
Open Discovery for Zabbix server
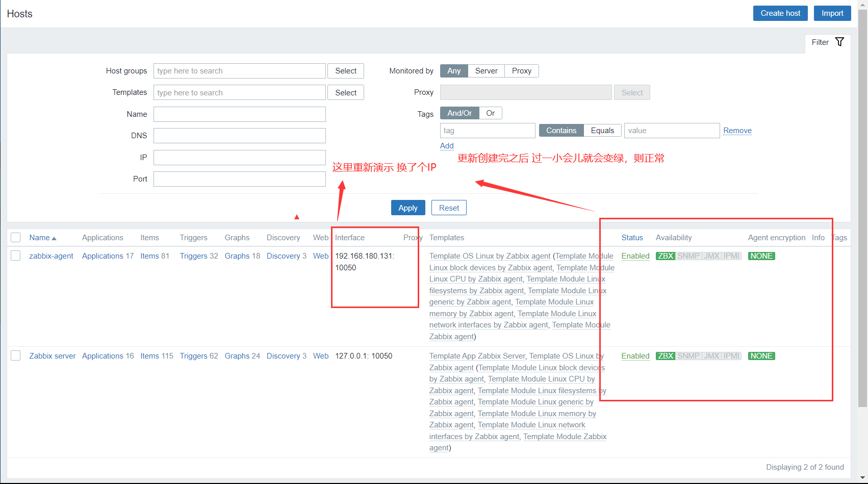pyautogui.click(x=283, y=356)
